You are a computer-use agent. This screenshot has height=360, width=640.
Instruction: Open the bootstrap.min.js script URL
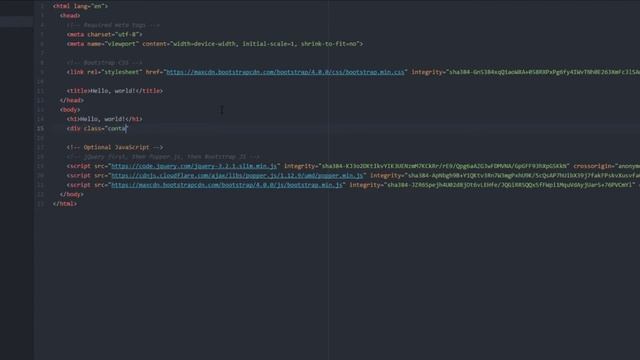[227, 185]
